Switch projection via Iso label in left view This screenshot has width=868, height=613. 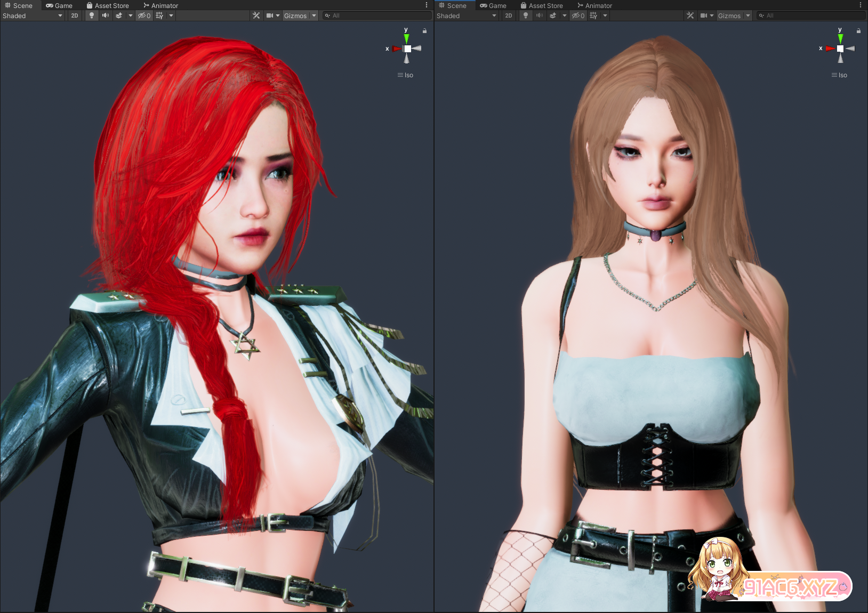pyautogui.click(x=406, y=75)
